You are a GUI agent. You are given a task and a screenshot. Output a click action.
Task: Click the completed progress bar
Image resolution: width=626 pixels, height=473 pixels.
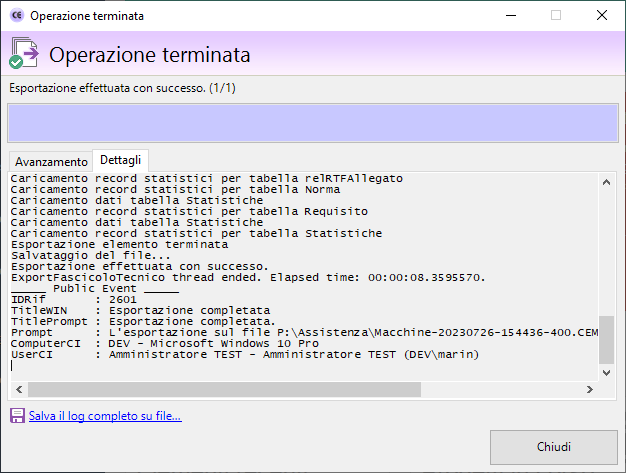312,123
